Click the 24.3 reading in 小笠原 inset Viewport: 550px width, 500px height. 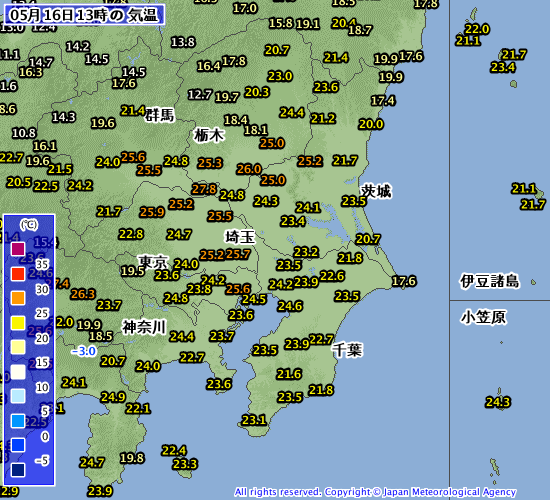498,402
